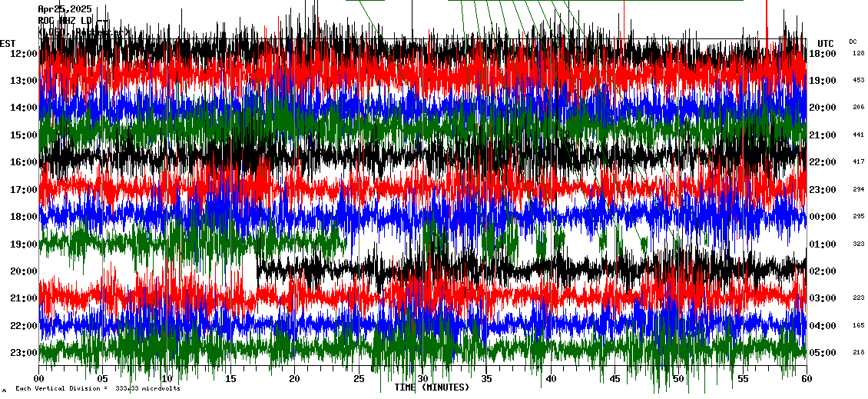
Task: Click the 50 minute axis label
Action: 679,378
